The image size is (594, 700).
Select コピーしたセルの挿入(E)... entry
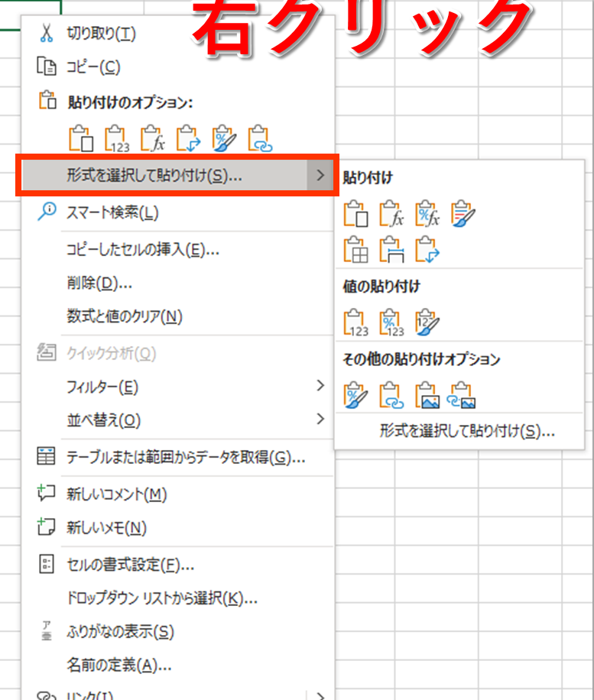point(178,250)
